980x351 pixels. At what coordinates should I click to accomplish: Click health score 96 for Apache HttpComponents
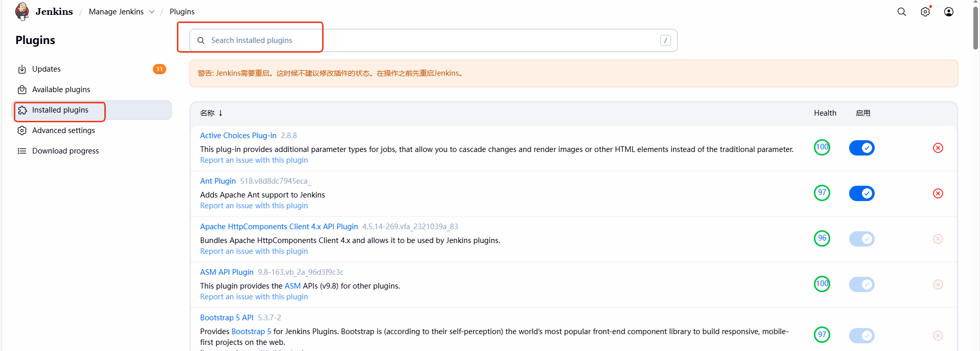tap(822, 238)
